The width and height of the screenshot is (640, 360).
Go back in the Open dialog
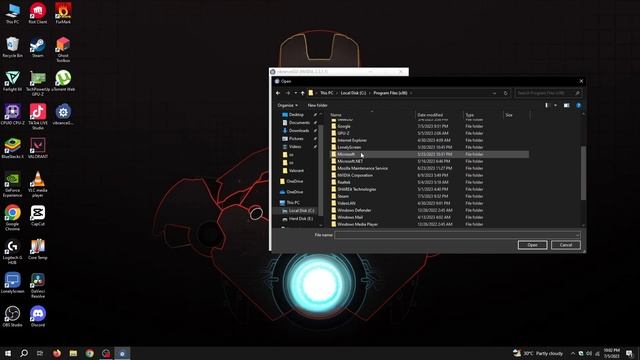tap(278, 93)
